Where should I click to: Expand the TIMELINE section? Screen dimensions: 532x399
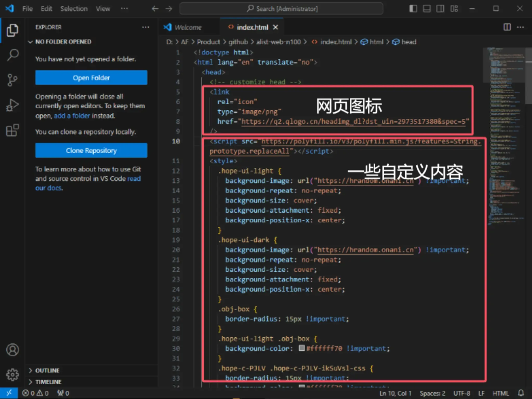pos(48,382)
